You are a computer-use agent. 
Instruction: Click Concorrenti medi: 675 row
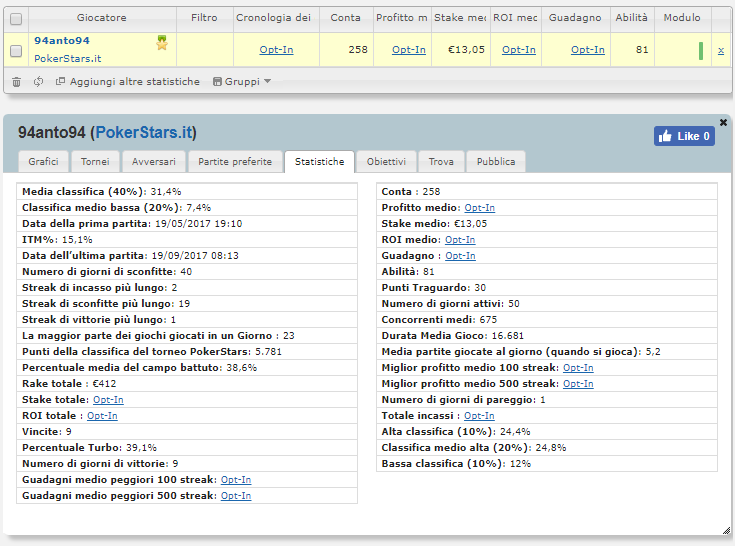547,320
